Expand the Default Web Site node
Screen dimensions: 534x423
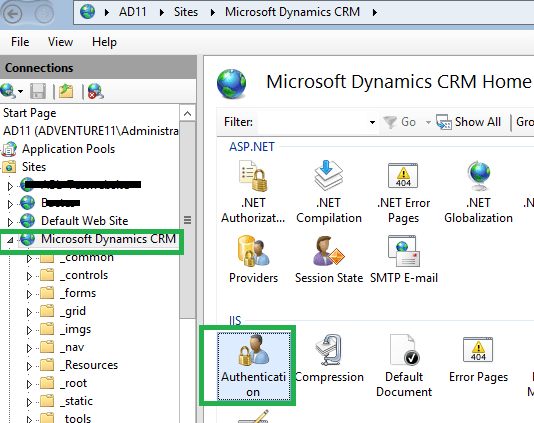click(x=10, y=222)
